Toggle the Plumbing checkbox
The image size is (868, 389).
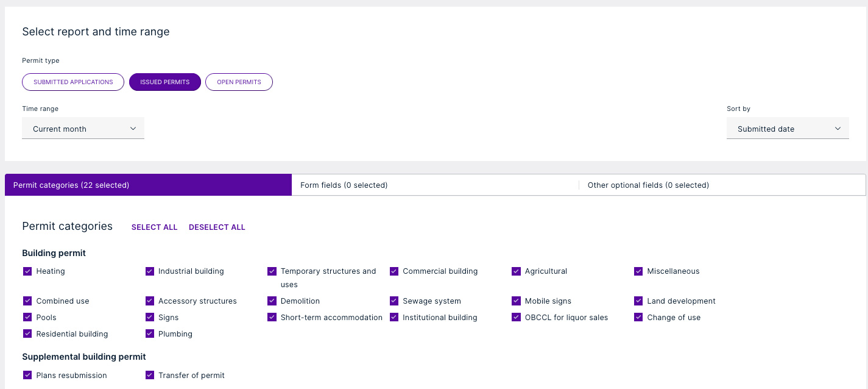click(150, 334)
